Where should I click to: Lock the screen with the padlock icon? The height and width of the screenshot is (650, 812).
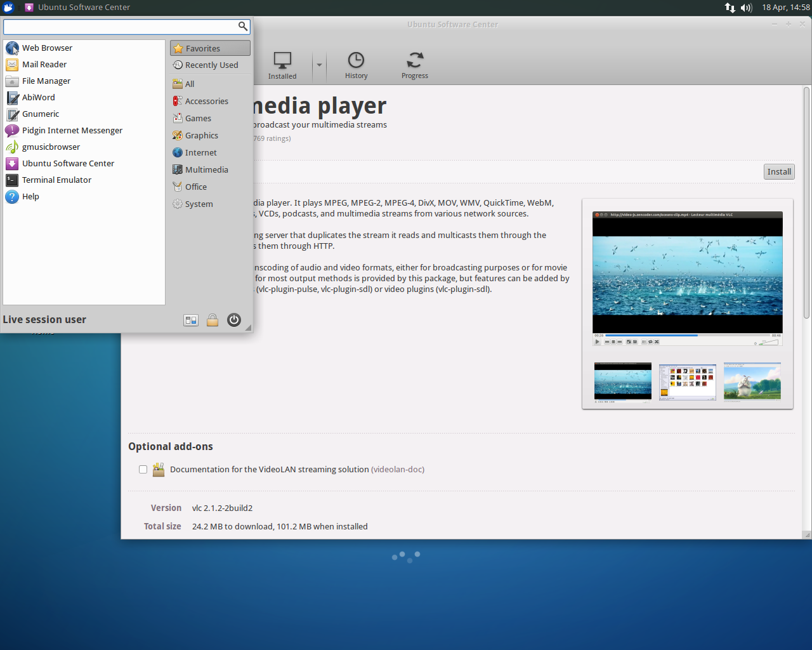[213, 320]
